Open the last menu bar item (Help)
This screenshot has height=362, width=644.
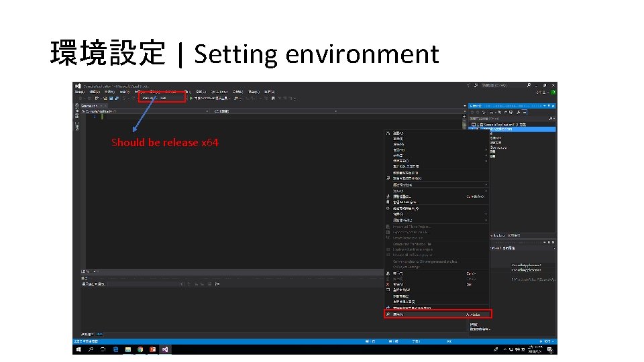click(x=270, y=92)
